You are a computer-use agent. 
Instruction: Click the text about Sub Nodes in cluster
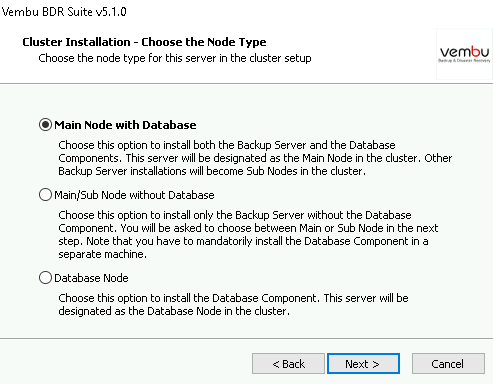pos(212,171)
